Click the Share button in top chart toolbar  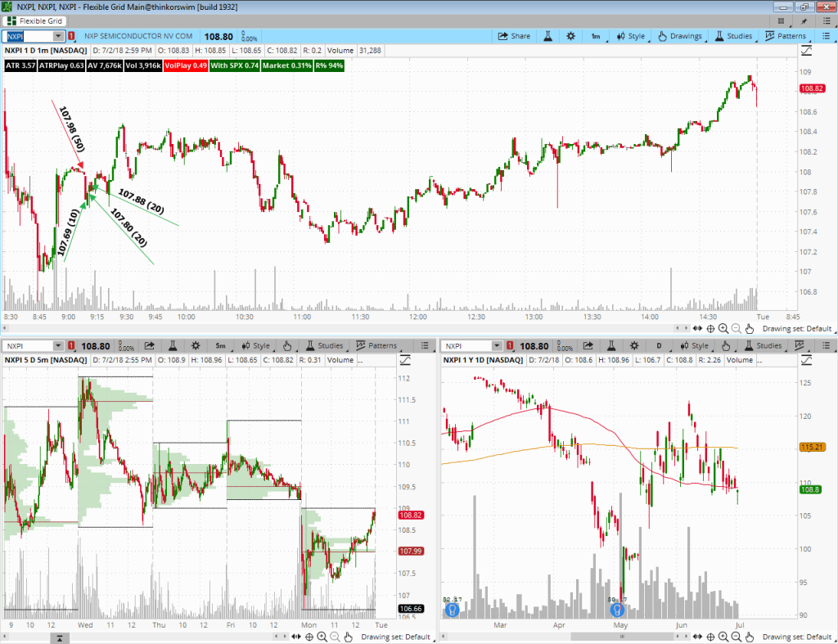point(514,36)
